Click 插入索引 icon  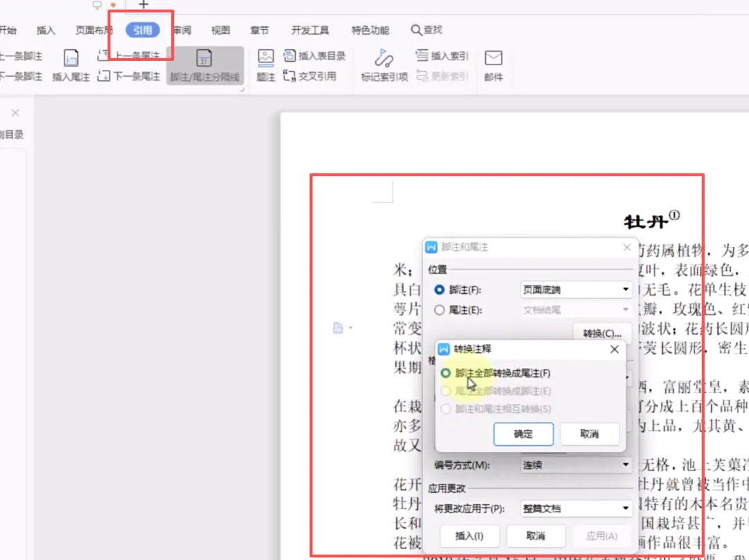422,55
